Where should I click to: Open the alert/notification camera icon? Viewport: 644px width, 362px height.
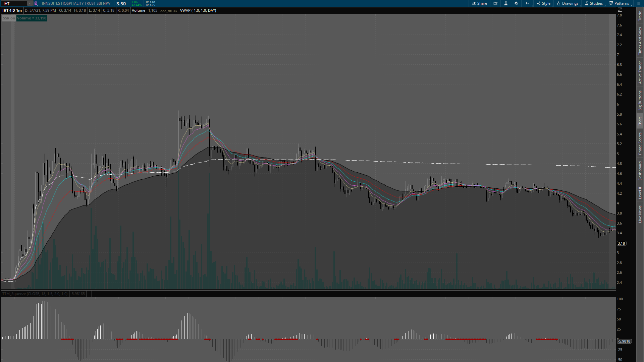click(495, 3)
